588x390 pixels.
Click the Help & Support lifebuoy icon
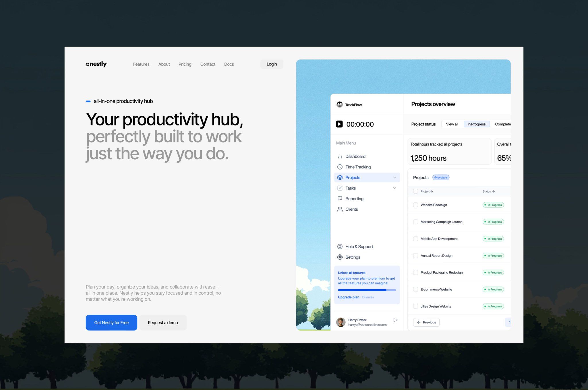point(340,247)
